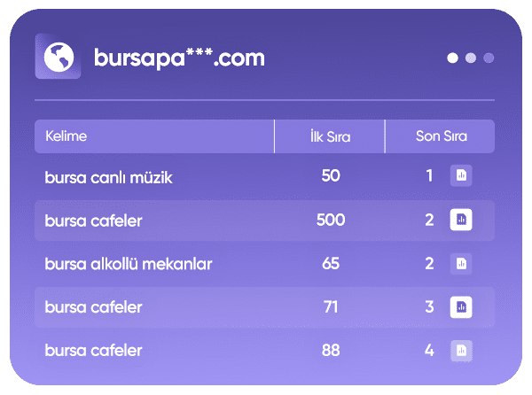Click the bursapa***.com domain title
Screen dimensions: 532x395
pos(179,58)
